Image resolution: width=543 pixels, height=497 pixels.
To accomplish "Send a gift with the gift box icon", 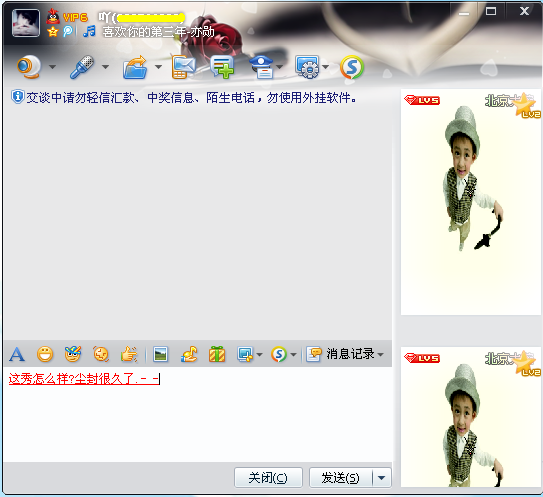I will click(x=217, y=354).
